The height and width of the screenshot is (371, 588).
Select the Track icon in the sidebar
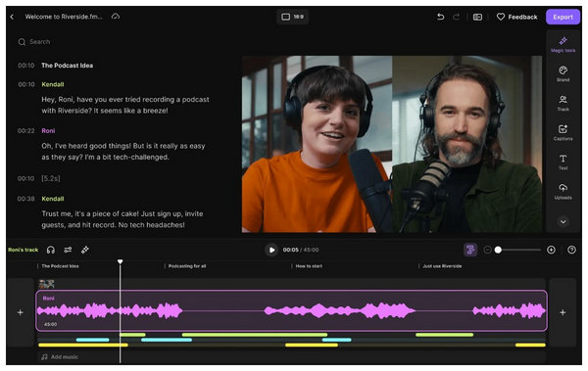[x=563, y=103]
